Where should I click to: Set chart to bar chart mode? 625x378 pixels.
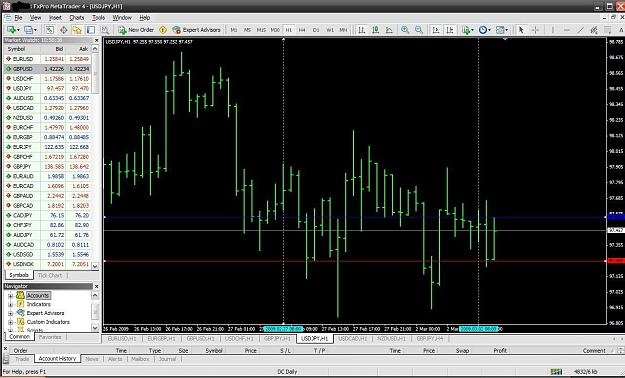pos(362,30)
